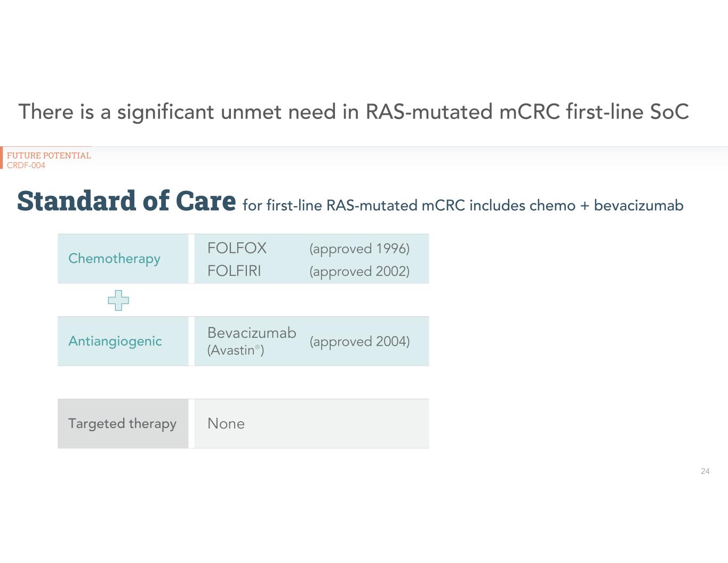Click the slide page number 24
Image resolution: width=728 pixels, height=563 pixels.
point(705,471)
